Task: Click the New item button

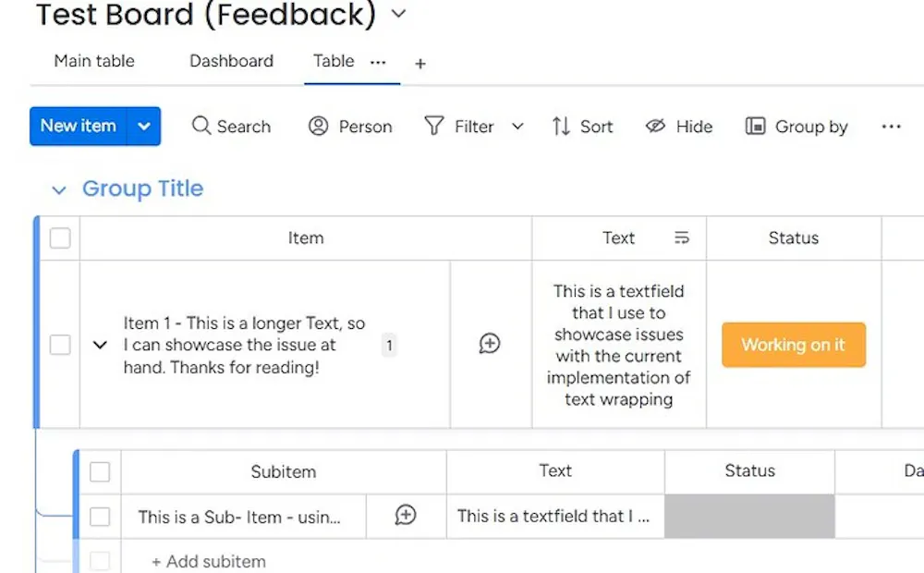Action: pos(79,127)
